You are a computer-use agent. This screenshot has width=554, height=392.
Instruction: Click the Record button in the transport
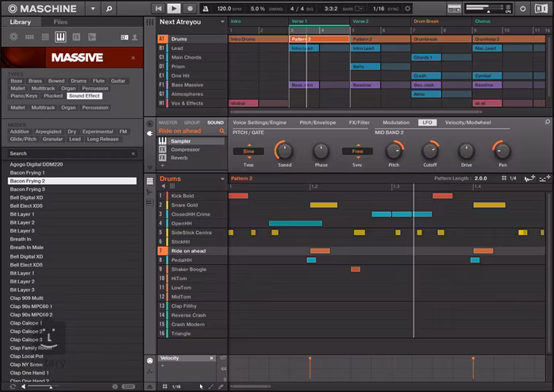click(190, 9)
